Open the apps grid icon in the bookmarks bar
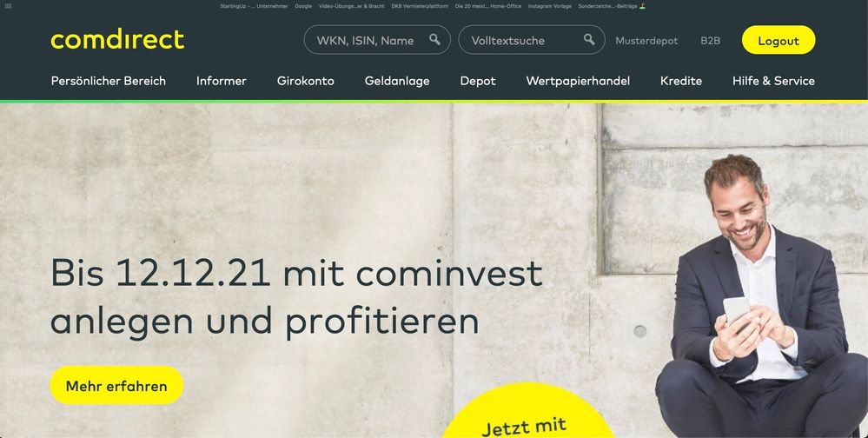Viewport: 868px width, 438px height. (x=9, y=6)
